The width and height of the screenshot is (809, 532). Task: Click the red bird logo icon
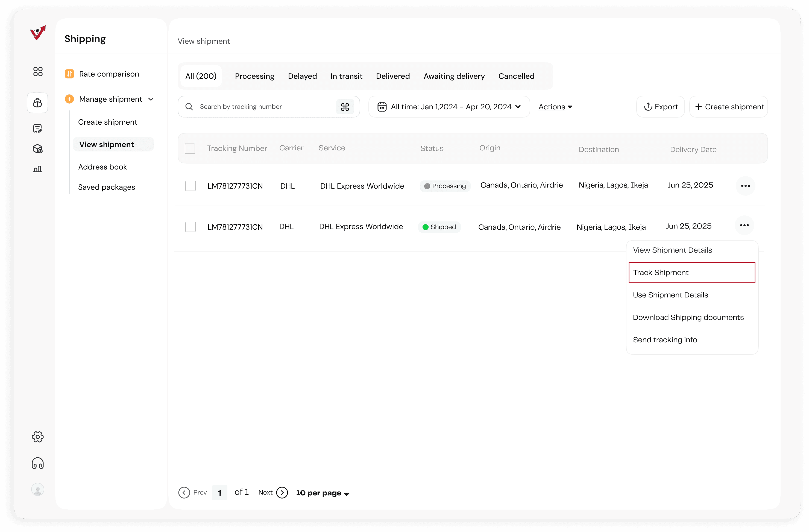coord(38,33)
